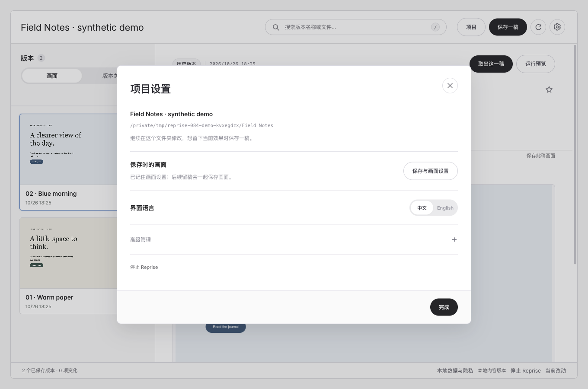Click the 高级管理 label

tap(141, 239)
